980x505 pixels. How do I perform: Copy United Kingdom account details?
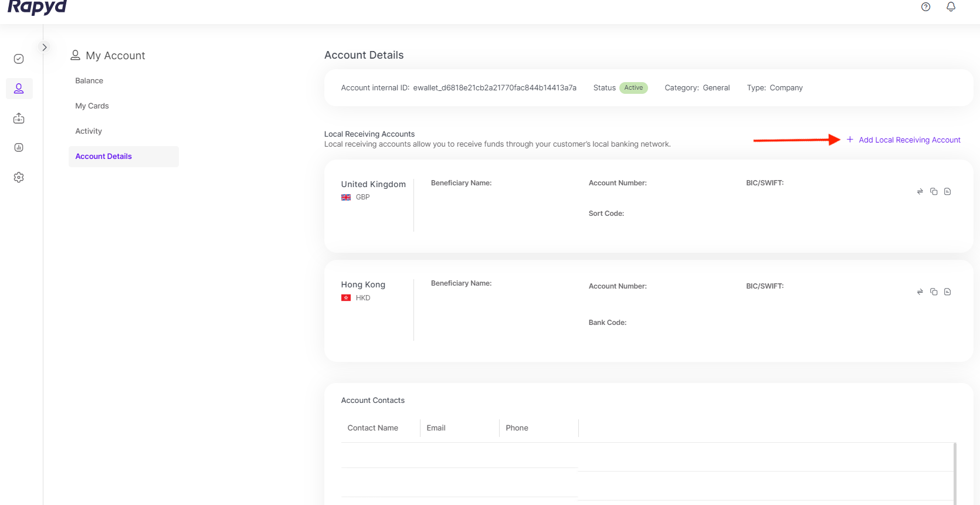pyautogui.click(x=934, y=192)
